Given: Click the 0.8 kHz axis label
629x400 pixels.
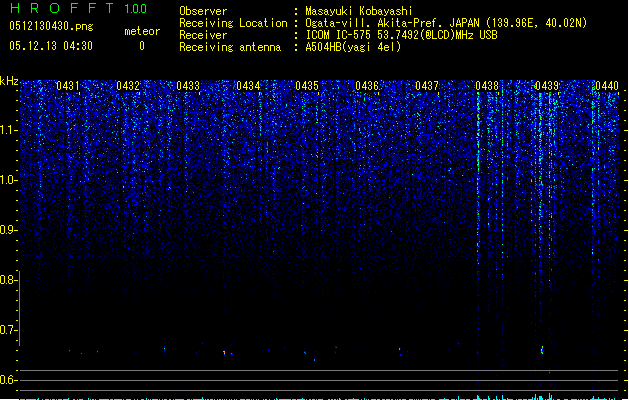Looking at the screenshot, I should click(8, 280).
